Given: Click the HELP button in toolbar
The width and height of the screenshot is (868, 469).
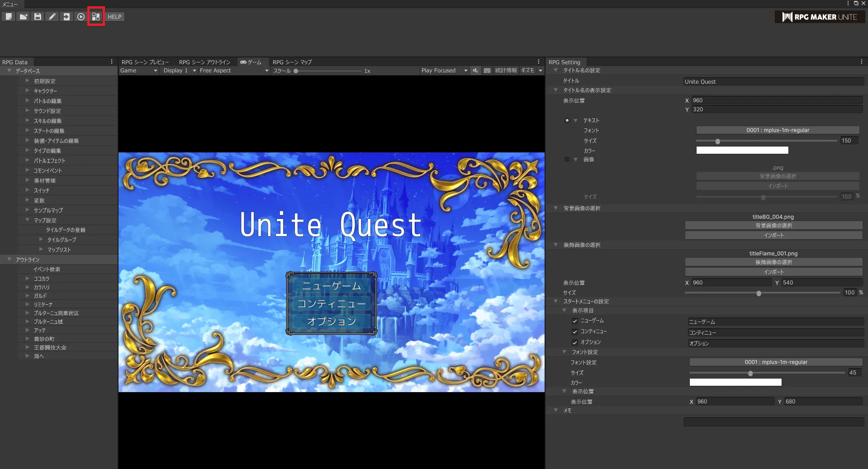Looking at the screenshot, I should click(x=114, y=17).
